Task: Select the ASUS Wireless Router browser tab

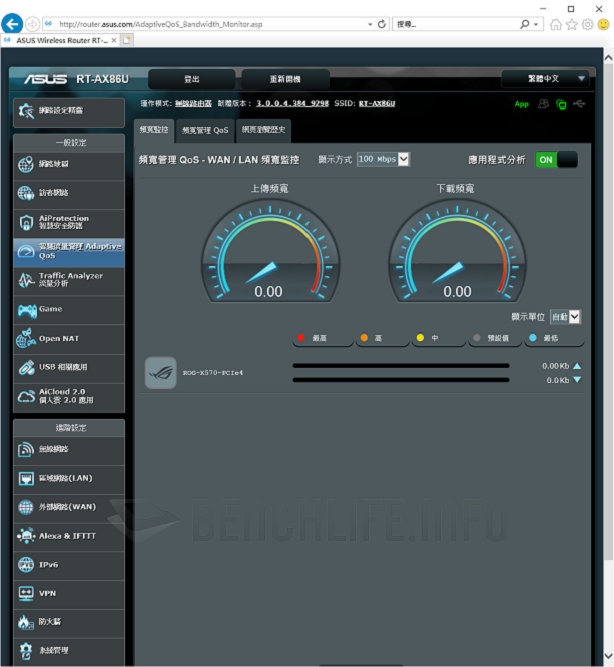Action: click(60, 41)
